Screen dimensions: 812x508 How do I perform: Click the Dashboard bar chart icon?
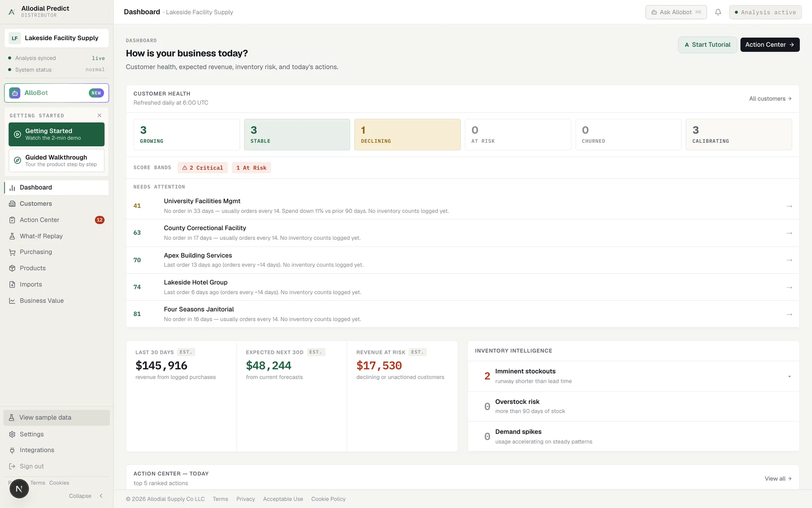12,188
